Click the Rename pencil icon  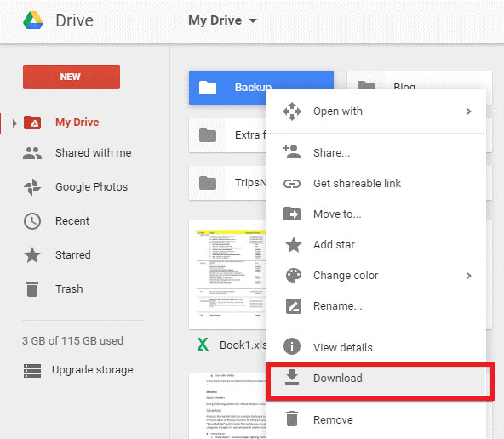pos(294,306)
